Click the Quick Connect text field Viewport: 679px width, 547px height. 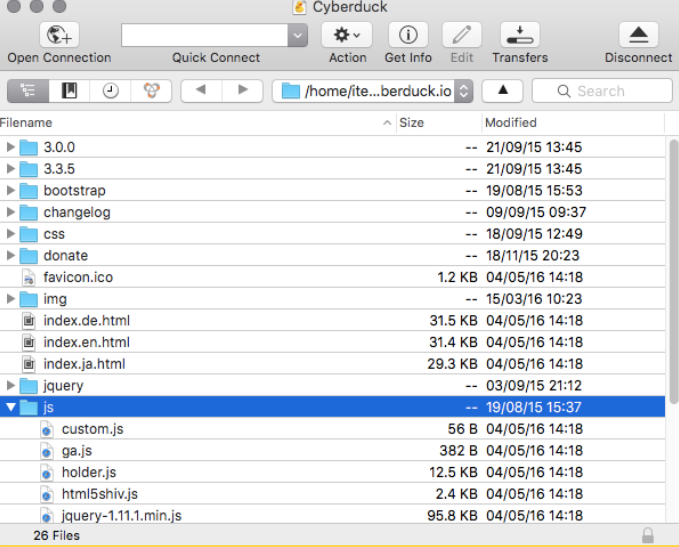[x=205, y=35]
